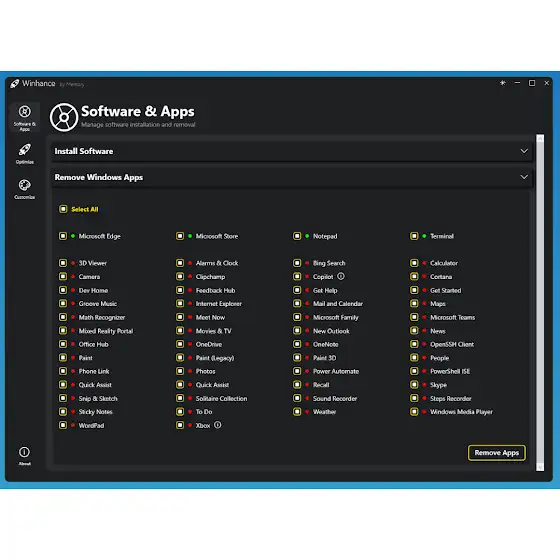Check the Terminal checkbox

tap(414, 236)
